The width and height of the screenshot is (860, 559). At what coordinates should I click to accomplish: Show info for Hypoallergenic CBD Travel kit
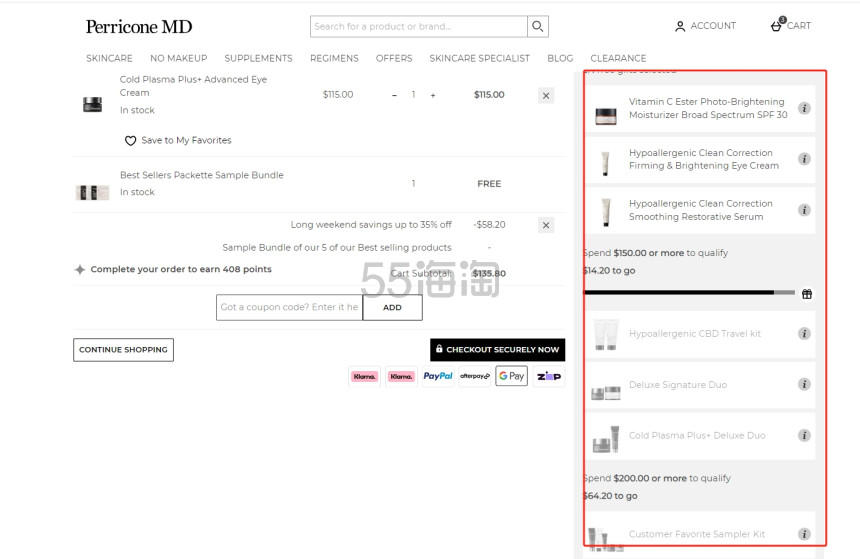pyautogui.click(x=804, y=334)
